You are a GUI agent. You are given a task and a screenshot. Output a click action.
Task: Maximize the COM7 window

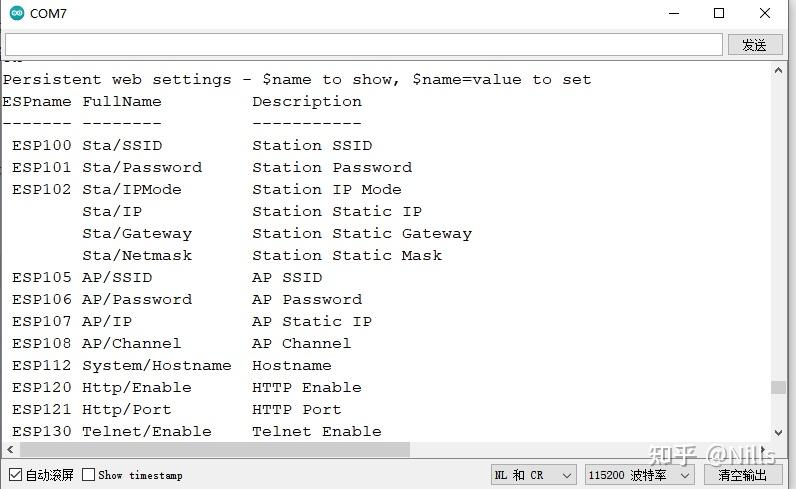[719, 13]
